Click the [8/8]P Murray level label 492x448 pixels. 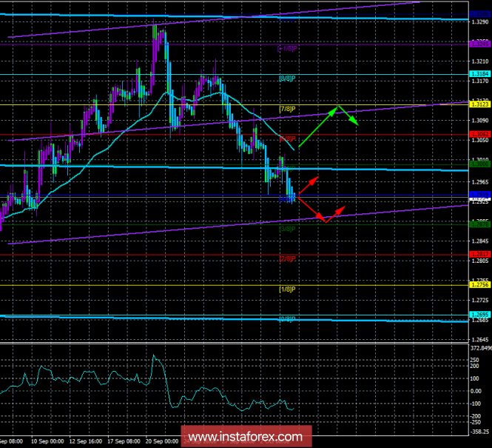coord(287,78)
